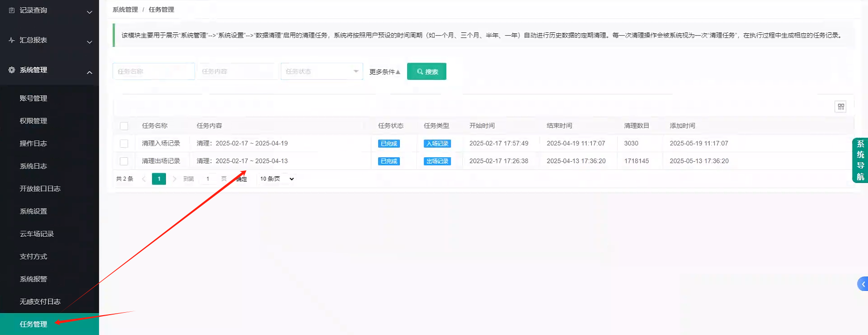Click the 清理数目 value 1718145
This screenshot has height=335, width=868.
pyautogui.click(x=636, y=161)
